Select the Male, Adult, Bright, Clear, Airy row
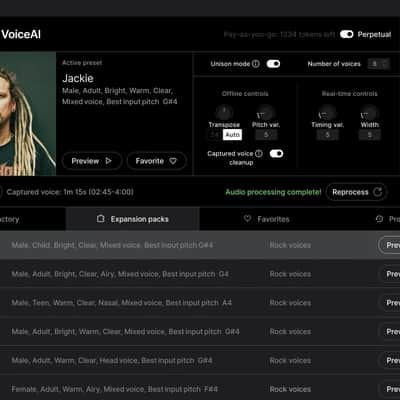 [200, 274]
